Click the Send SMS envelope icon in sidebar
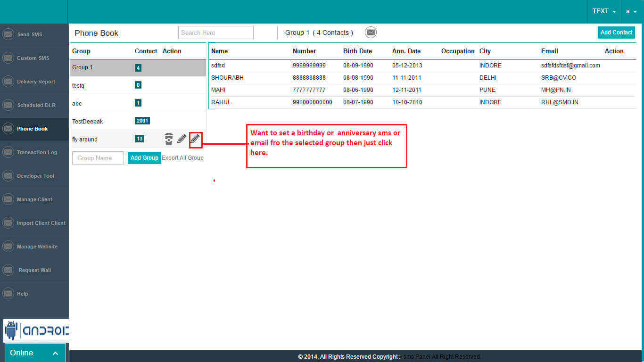Viewport: 644px width, 362px height. 8,34
